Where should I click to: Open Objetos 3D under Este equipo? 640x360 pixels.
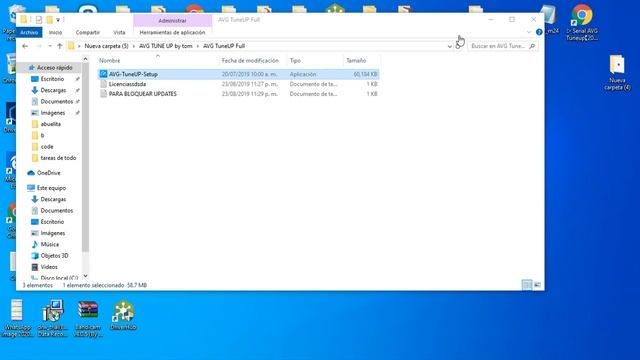(54, 256)
